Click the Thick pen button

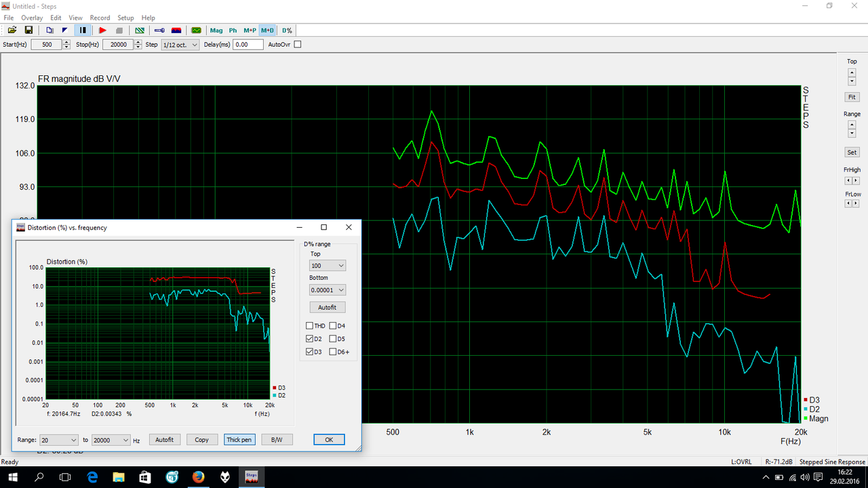[x=239, y=440]
